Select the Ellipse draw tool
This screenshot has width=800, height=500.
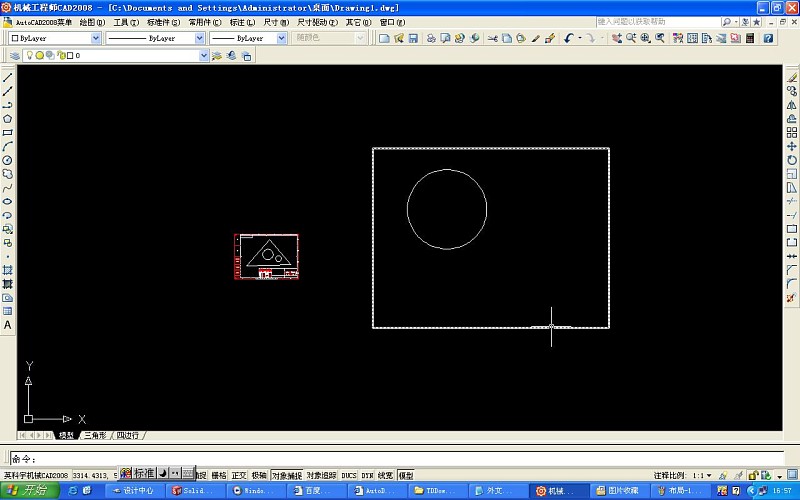pyautogui.click(x=8, y=202)
